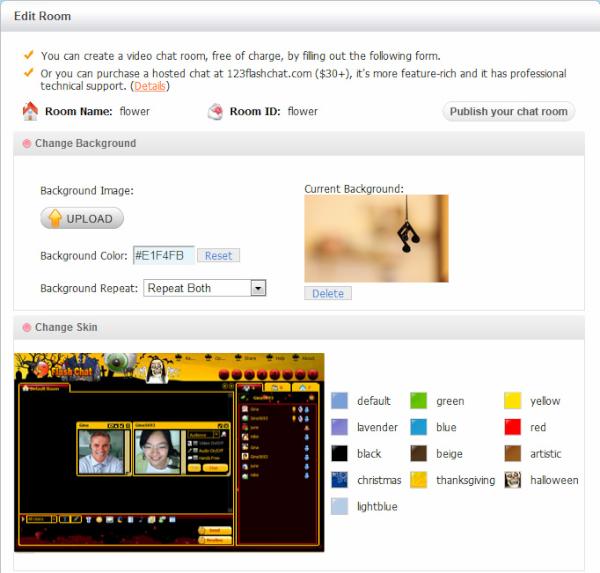The width and height of the screenshot is (600, 573).
Task: Click the 'beige' skin label
Action: tap(450, 454)
